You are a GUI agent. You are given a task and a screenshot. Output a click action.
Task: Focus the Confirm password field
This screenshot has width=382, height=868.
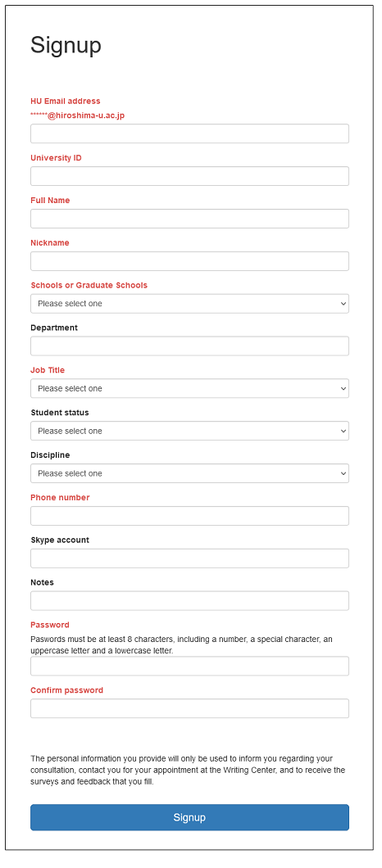click(189, 708)
